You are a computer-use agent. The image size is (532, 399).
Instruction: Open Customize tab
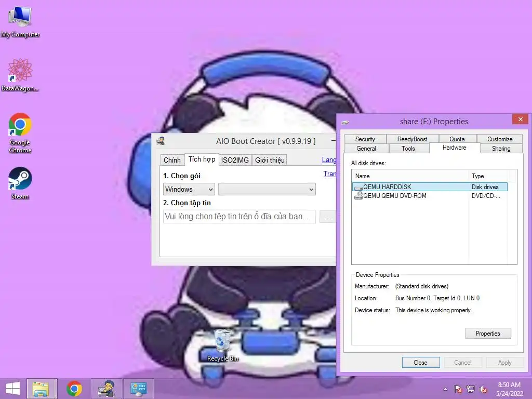[500, 139]
